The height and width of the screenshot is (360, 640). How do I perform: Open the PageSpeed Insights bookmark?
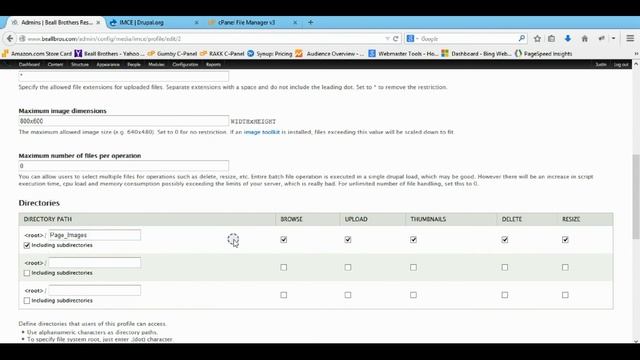point(544,53)
